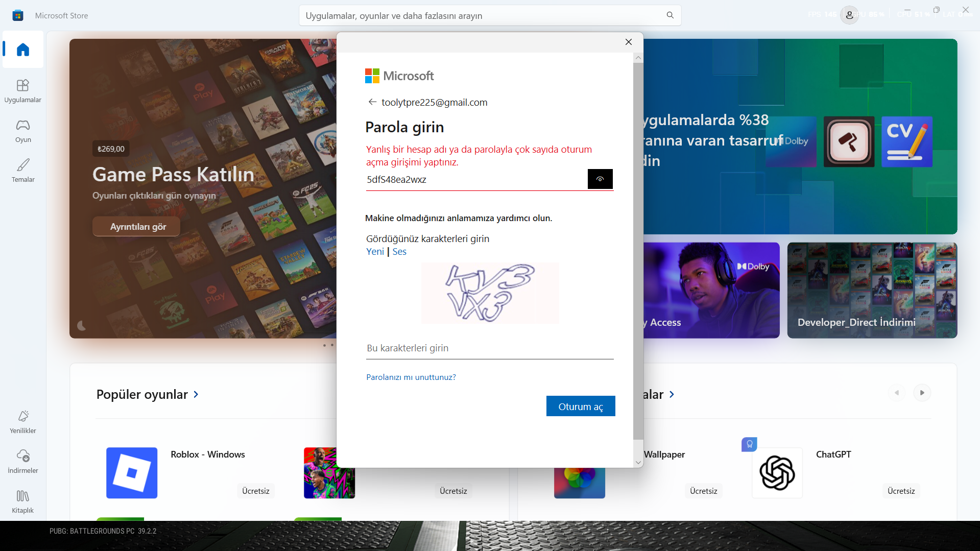Viewport: 980px width, 551px height.
Task: Open the user account profile icon
Action: (x=849, y=15)
